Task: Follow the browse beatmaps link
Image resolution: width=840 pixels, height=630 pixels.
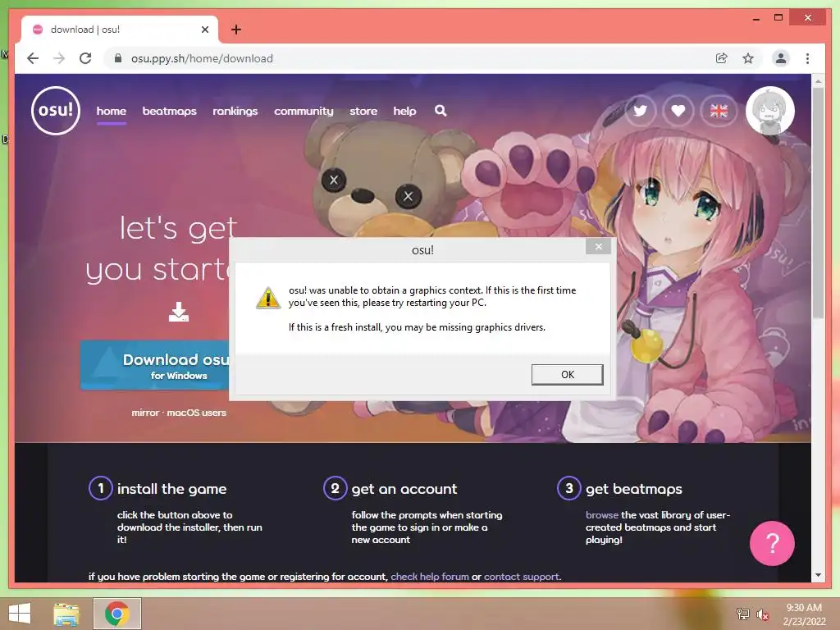Action: tap(601, 515)
